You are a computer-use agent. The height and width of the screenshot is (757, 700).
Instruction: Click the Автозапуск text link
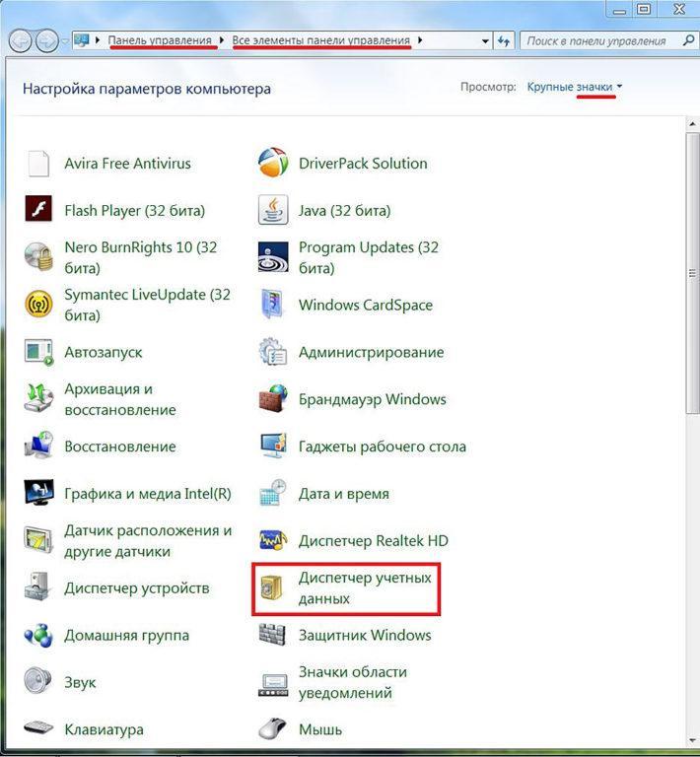click(104, 353)
